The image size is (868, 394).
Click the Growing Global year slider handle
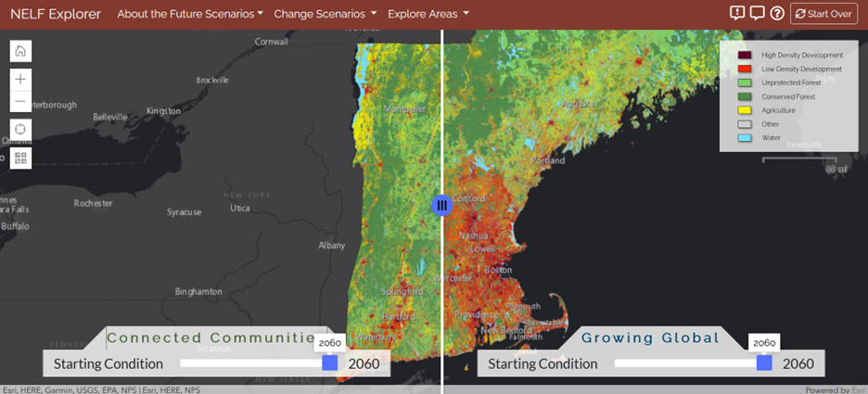click(x=764, y=363)
